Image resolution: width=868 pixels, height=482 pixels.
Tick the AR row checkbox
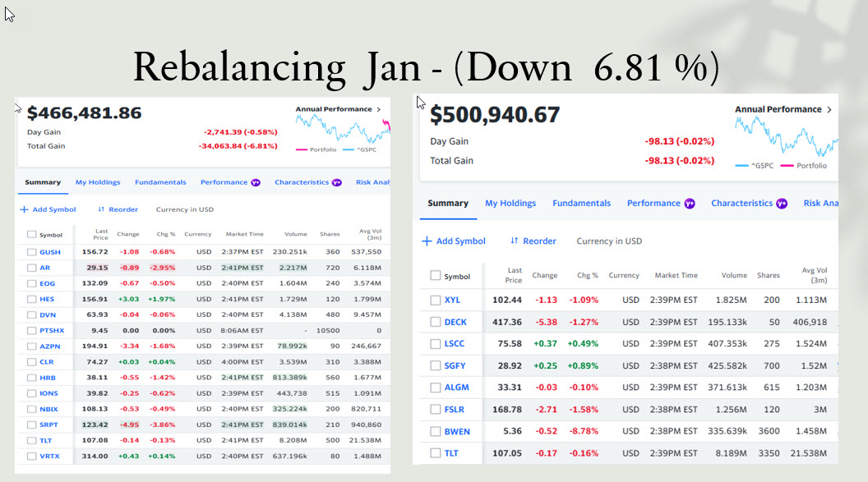point(31,268)
